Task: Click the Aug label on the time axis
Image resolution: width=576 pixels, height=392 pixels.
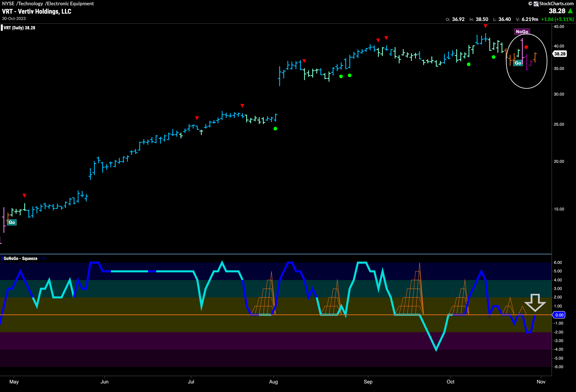Action: pos(273,382)
